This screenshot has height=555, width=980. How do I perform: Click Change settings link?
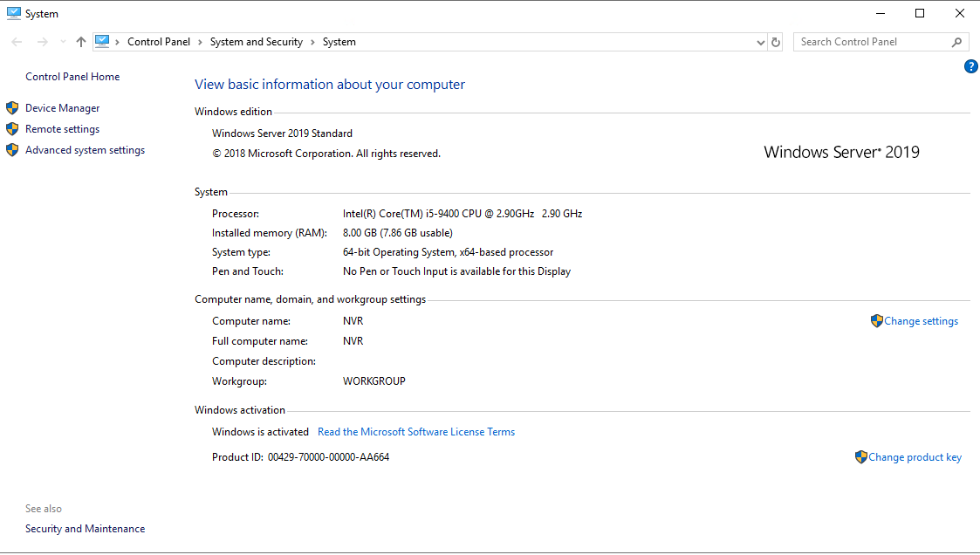click(921, 321)
